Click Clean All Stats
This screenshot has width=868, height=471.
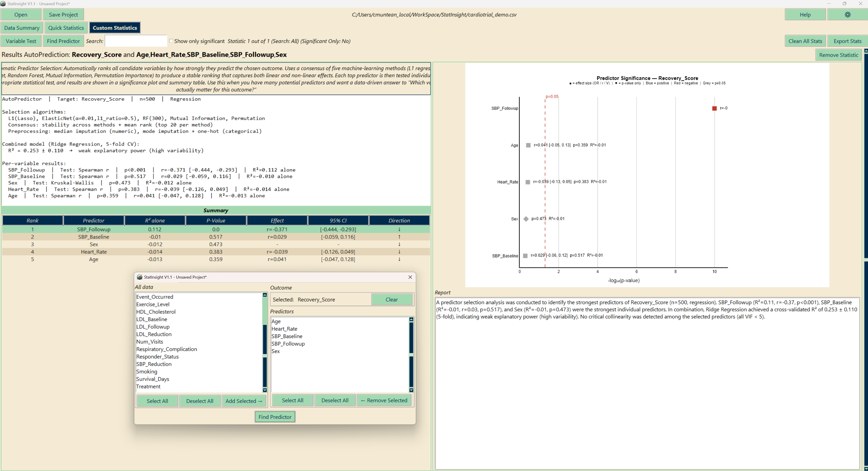(805, 41)
